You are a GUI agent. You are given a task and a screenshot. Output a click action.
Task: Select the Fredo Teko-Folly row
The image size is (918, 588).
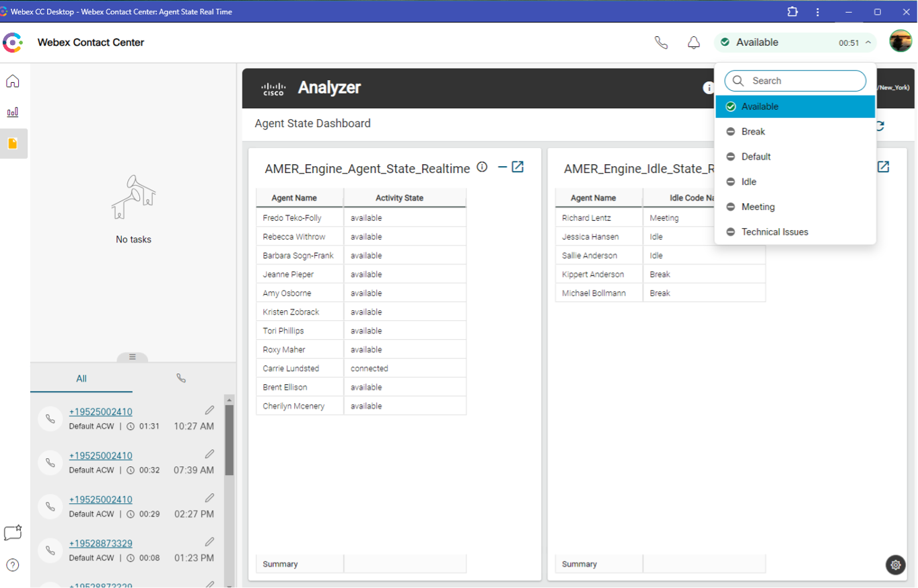point(361,218)
